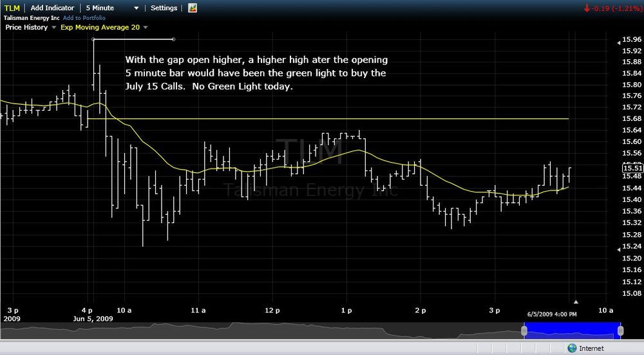Click the 15.40 price axis label
644x355 pixels.
click(632, 199)
